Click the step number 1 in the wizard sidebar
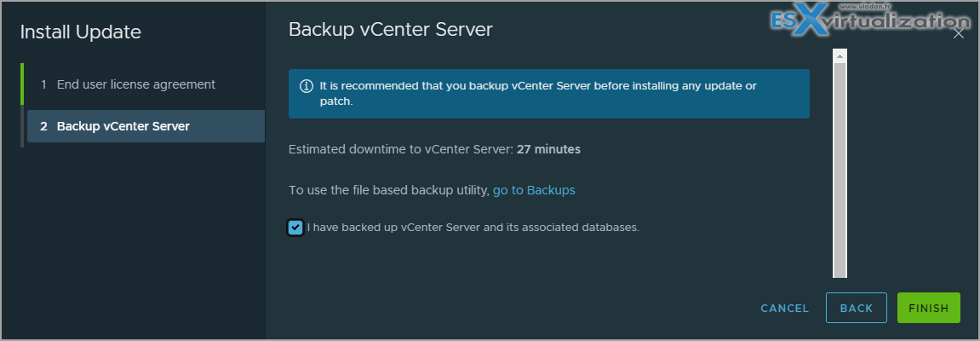 pos(43,84)
